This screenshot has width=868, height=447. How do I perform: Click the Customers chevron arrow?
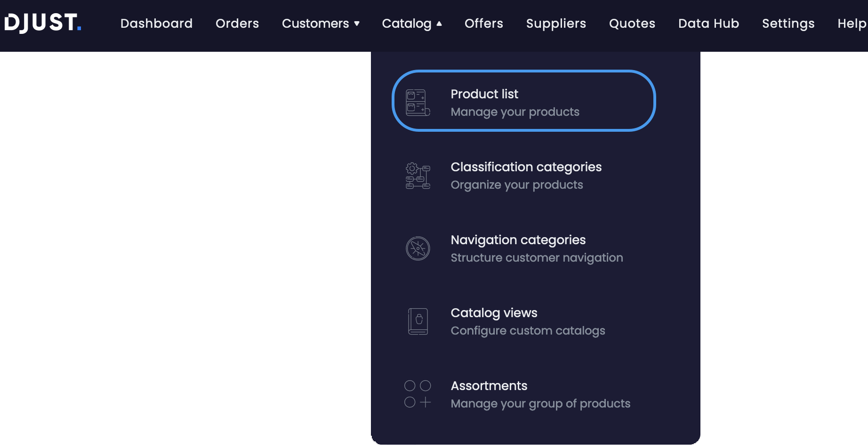click(357, 24)
